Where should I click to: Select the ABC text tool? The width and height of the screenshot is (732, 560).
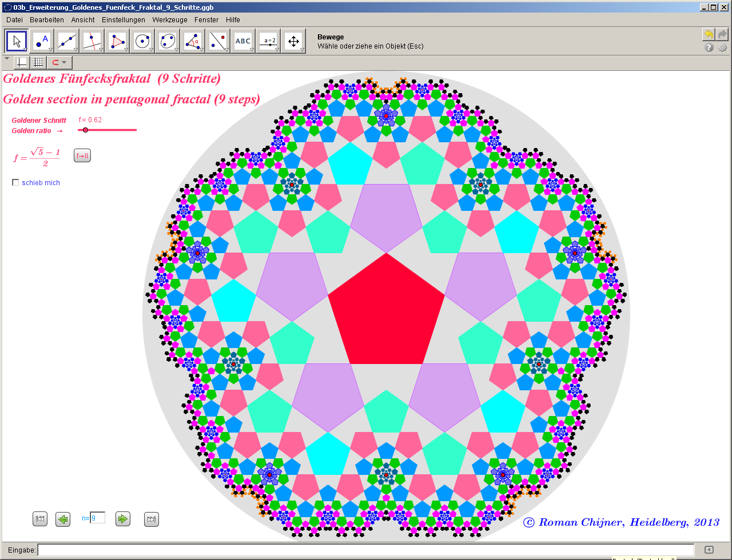coord(243,41)
